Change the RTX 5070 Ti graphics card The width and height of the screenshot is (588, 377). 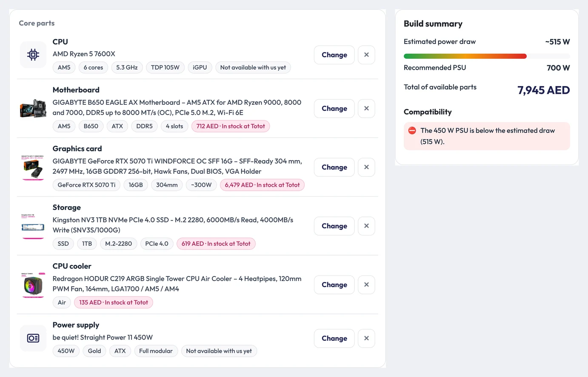click(x=334, y=167)
